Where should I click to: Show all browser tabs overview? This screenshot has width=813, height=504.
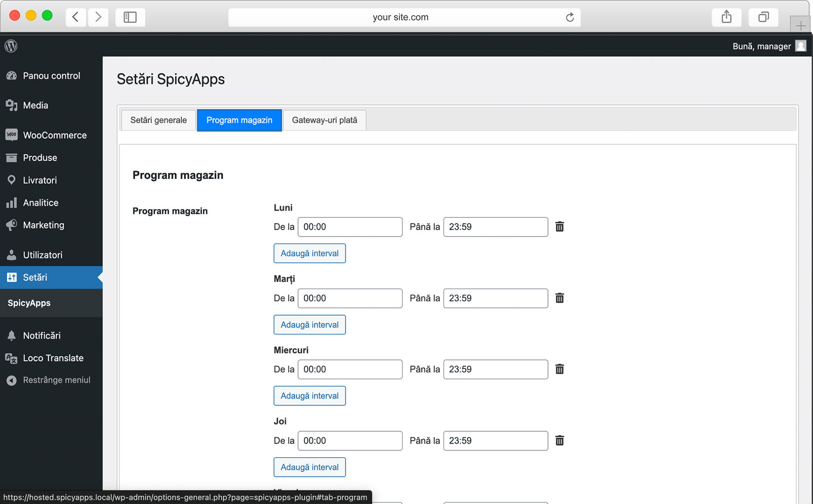763,17
